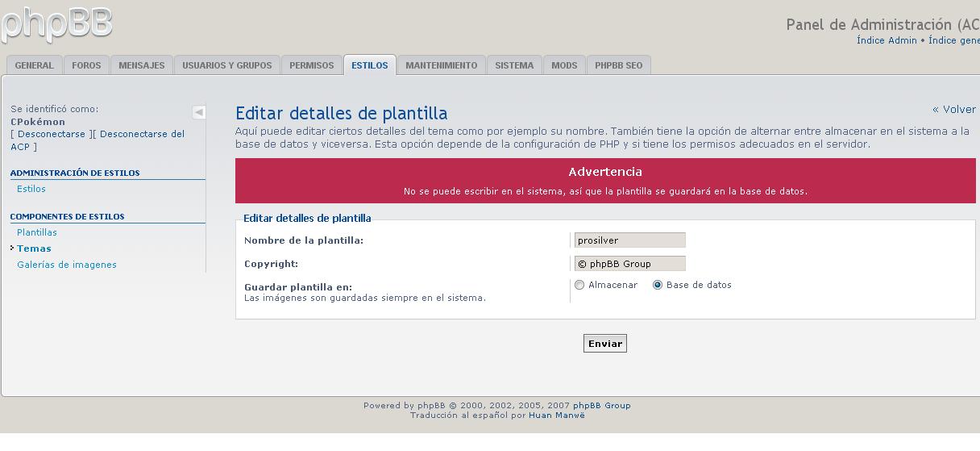Select the Almacenar radio option
This screenshot has width=980, height=451.
click(x=579, y=285)
